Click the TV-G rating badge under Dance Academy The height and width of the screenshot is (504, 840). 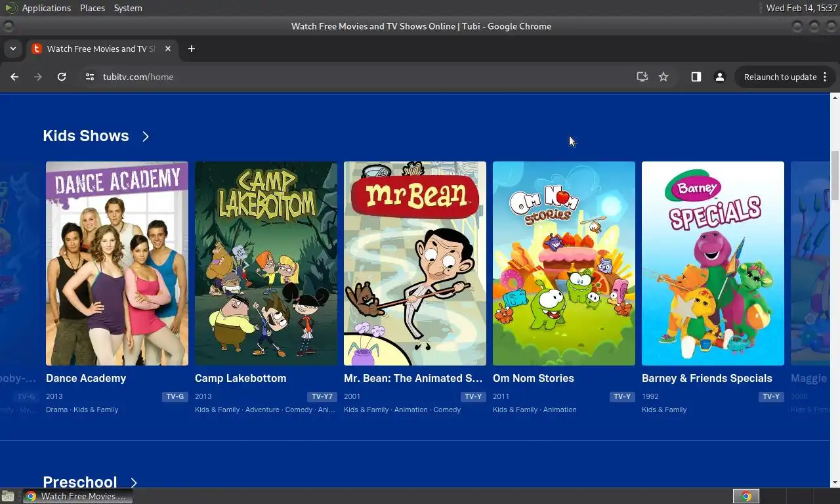point(175,396)
